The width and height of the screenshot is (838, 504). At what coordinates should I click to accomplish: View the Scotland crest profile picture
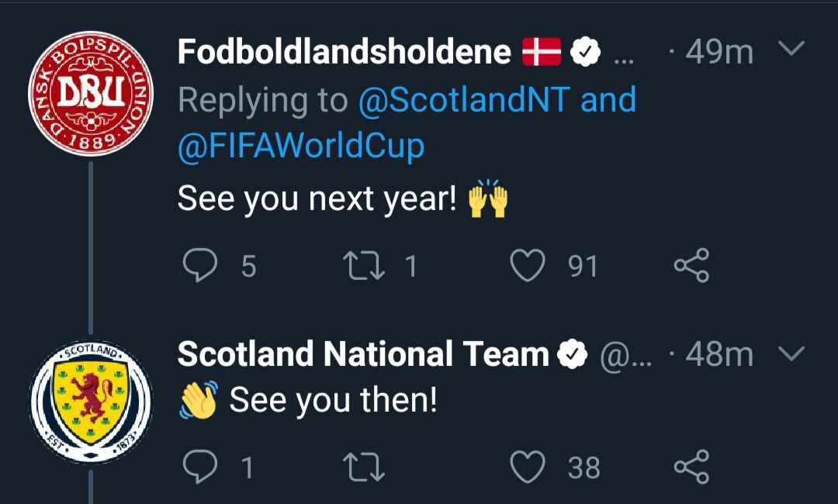pos(91,402)
